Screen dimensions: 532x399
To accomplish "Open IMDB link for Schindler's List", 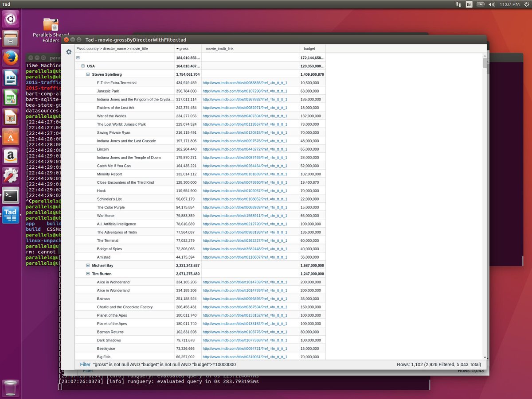I will (245, 199).
